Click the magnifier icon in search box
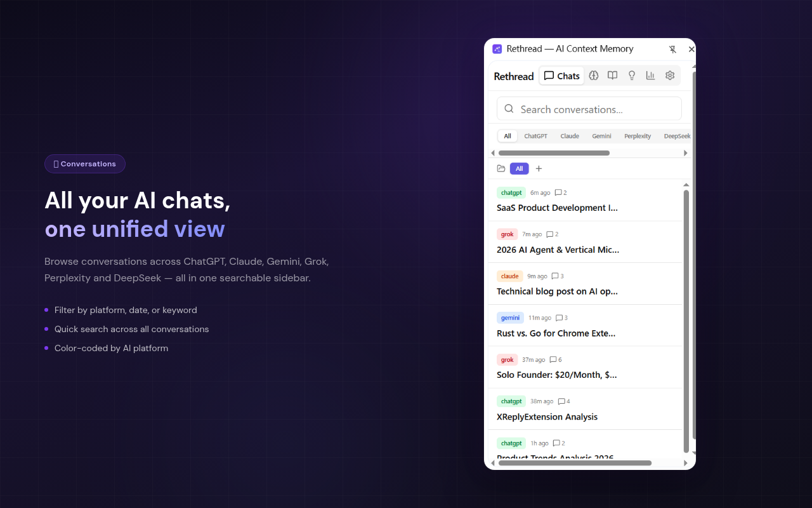Image resolution: width=812 pixels, height=508 pixels. point(509,109)
